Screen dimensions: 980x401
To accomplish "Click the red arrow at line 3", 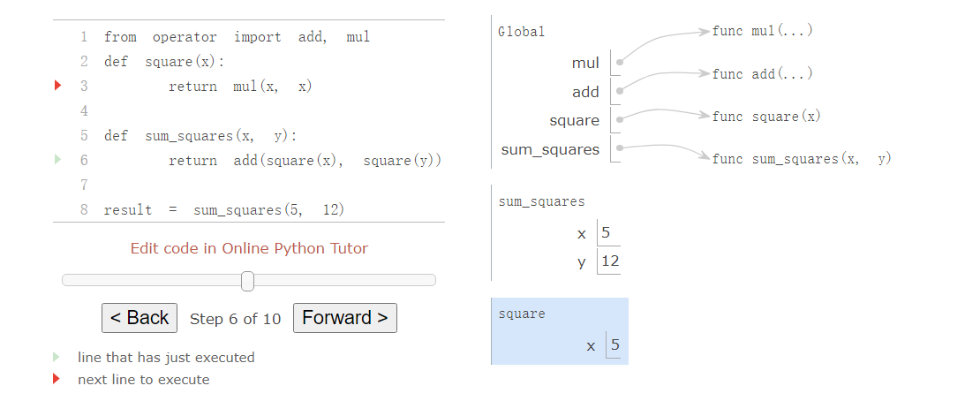I will (58, 86).
